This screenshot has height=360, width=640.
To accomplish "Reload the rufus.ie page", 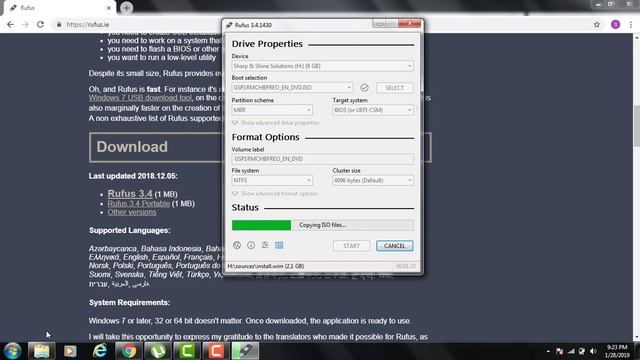I will click(40, 24).
